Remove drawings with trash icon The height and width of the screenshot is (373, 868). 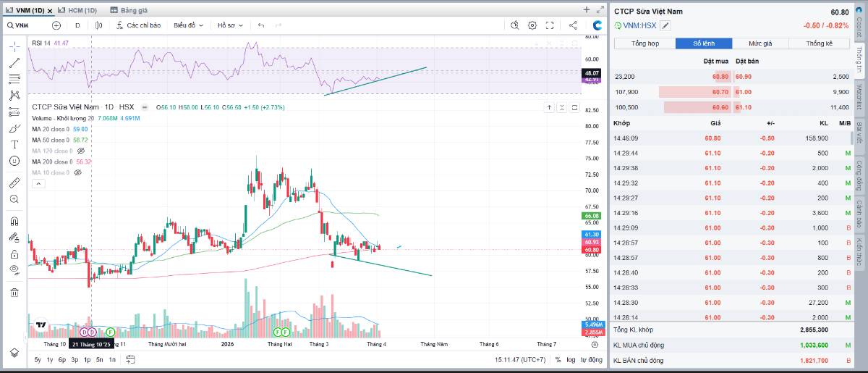pos(14,293)
